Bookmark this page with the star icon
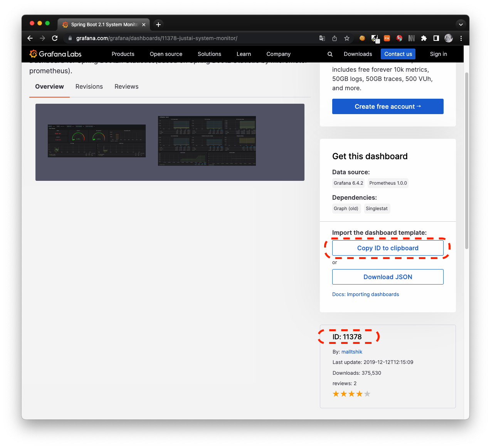The image size is (491, 448). point(347,38)
